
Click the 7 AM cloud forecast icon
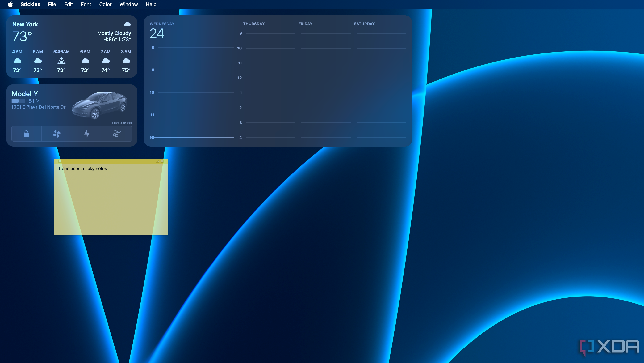106,61
